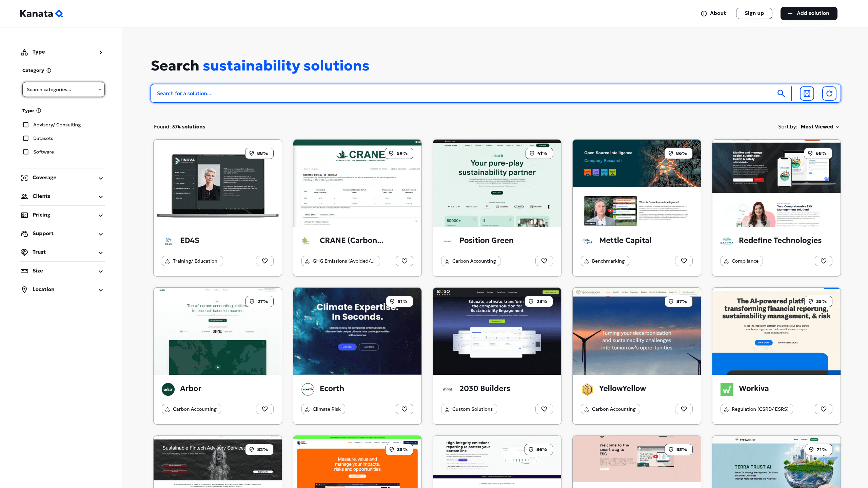The height and width of the screenshot is (488, 868).
Task: Click the Pricing filter icon in sidebar
Action: coord(24,215)
